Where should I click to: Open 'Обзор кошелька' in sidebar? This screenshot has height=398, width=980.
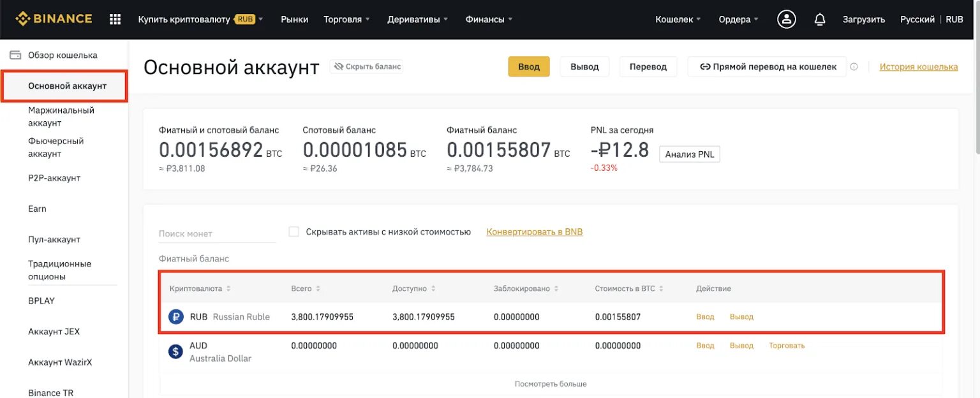63,55
